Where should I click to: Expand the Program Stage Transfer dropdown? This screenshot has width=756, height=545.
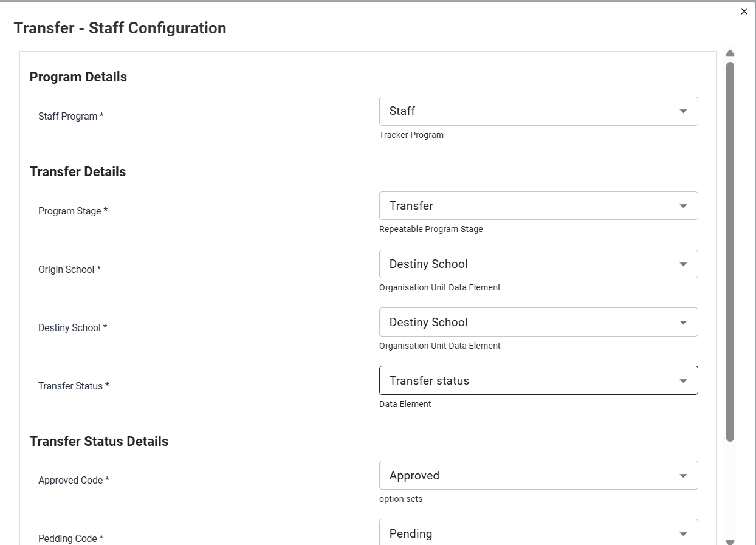[x=538, y=206]
